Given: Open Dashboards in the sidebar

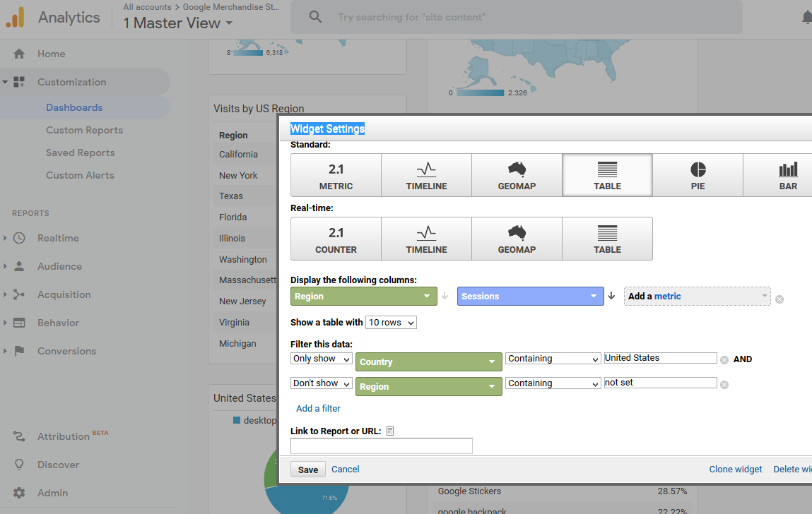Looking at the screenshot, I should click(x=74, y=107).
